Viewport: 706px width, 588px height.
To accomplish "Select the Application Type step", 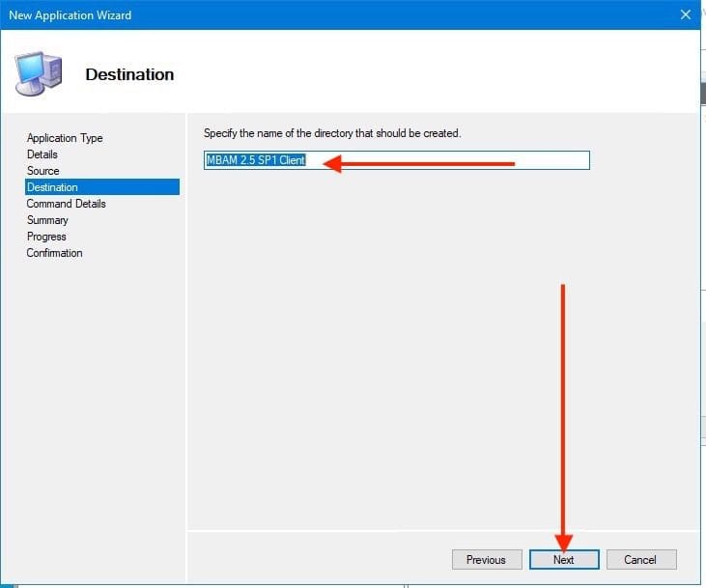I will (65, 138).
